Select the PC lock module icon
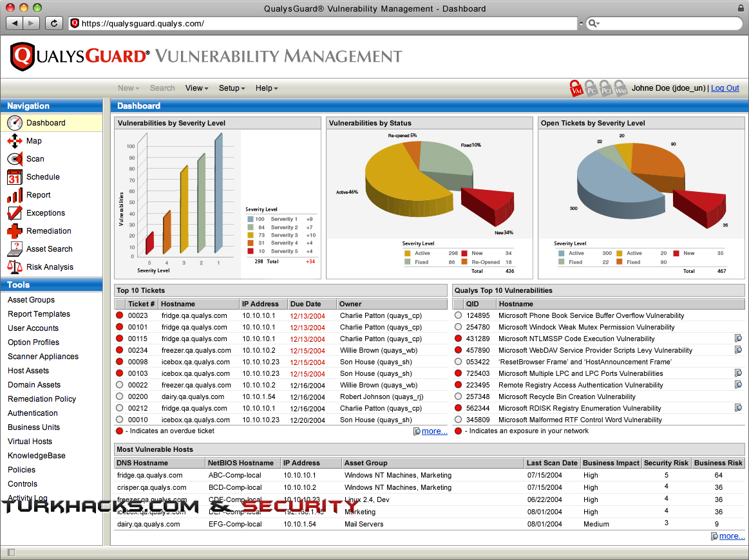The image size is (749, 560). 591,88
